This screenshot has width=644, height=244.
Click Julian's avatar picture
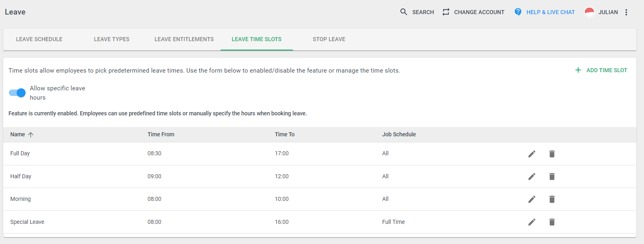[589, 12]
